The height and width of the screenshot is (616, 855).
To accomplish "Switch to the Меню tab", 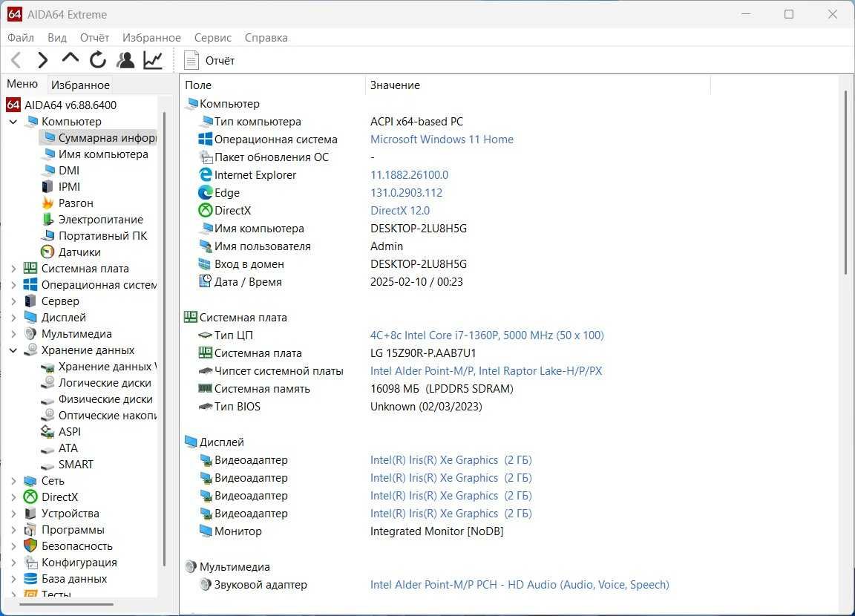I will click(x=22, y=84).
